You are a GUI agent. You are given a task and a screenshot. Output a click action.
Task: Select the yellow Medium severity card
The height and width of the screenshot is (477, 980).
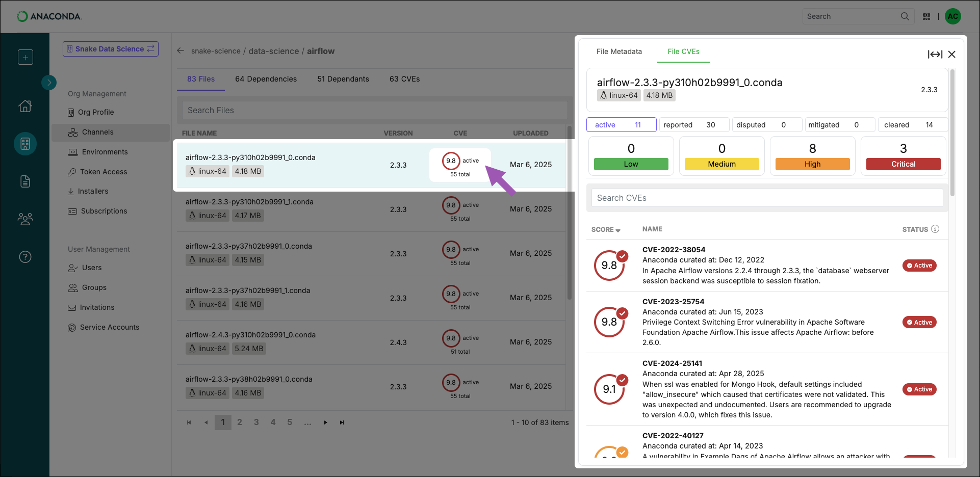click(722, 156)
